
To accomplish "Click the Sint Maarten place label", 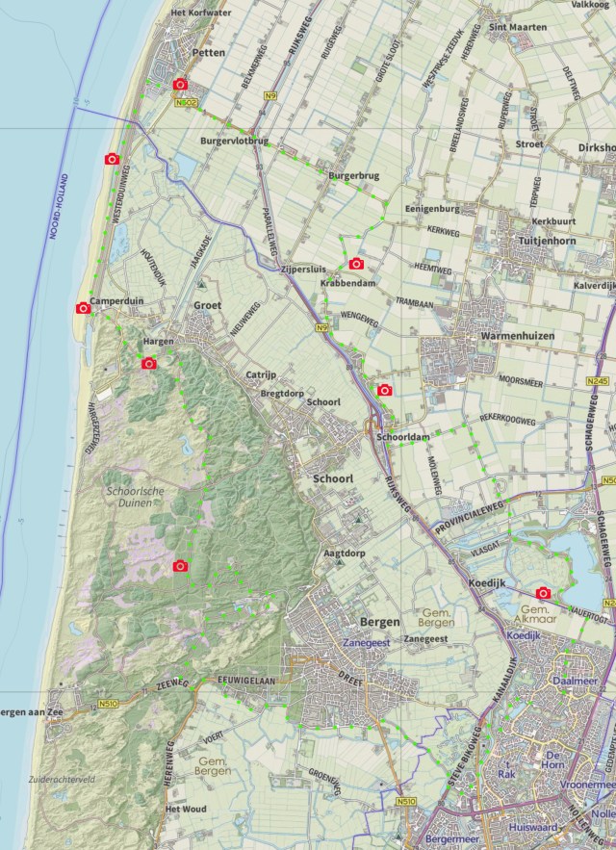I will (x=518, y=27).
